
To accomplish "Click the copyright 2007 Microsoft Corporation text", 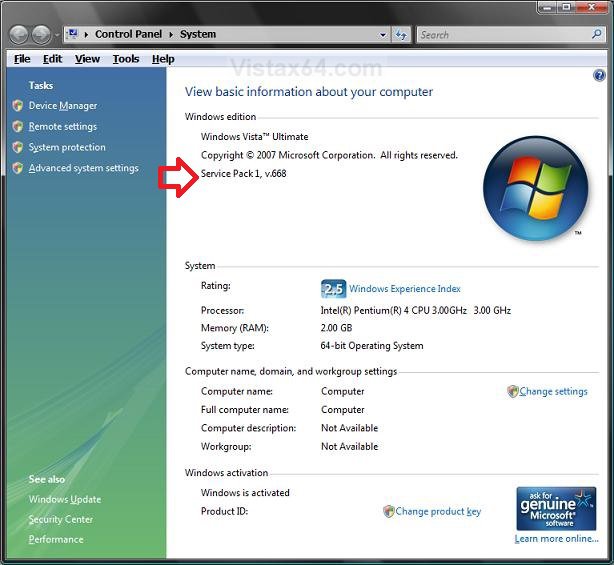I will (x=329, y=155).
